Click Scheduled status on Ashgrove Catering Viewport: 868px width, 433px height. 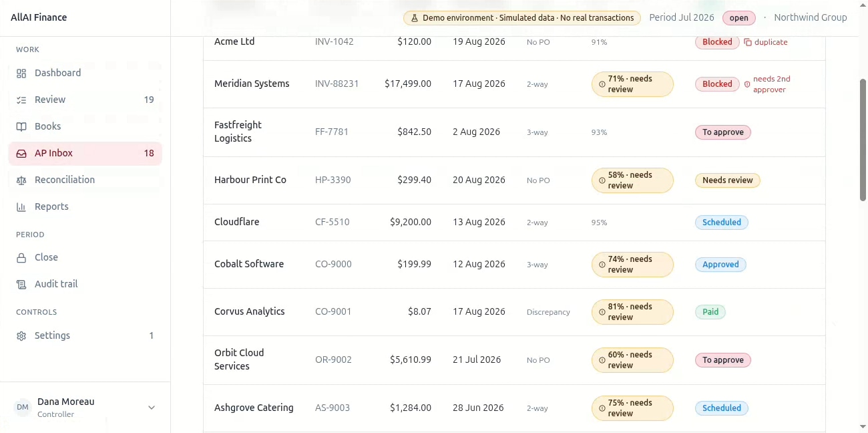click(722, 408)
